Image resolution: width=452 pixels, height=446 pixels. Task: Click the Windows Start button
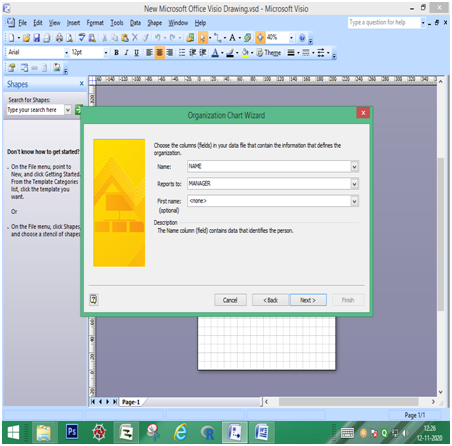pyautogui.click(x=13, y=433)
